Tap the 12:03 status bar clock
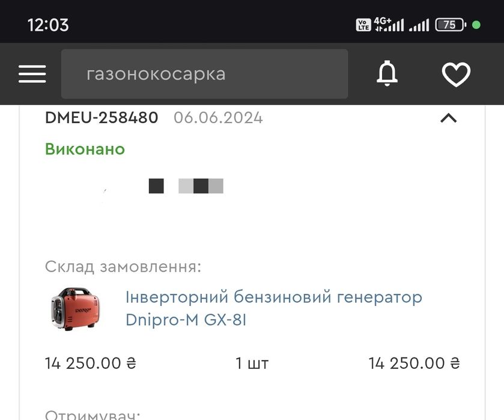The width and height of the screenshot is (504, 420). [48, 25]
